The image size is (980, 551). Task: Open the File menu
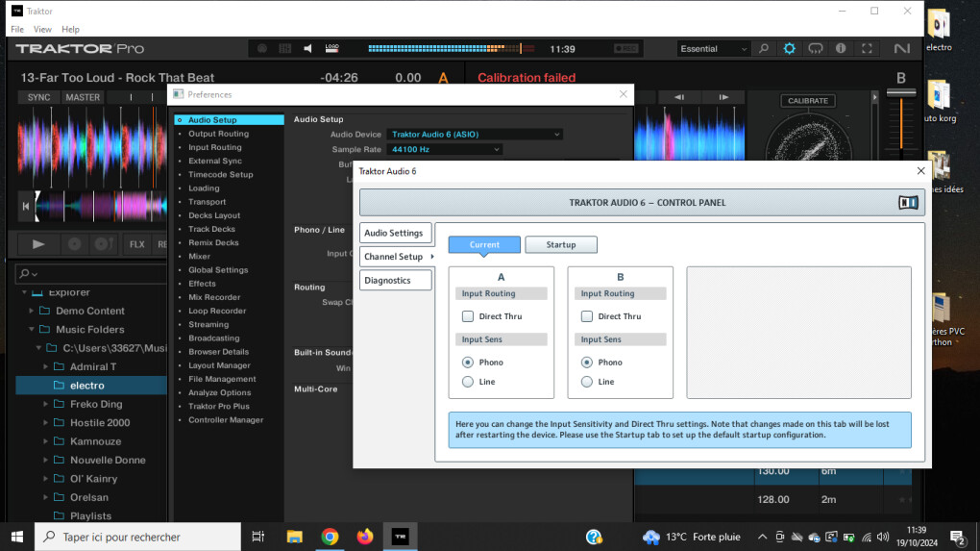[x=17, y=30]
